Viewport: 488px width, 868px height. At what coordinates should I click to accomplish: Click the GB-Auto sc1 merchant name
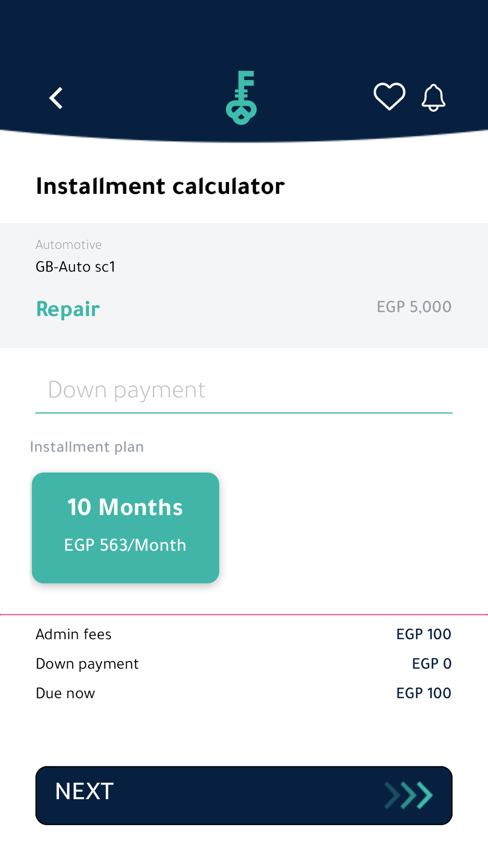point(76,267)
